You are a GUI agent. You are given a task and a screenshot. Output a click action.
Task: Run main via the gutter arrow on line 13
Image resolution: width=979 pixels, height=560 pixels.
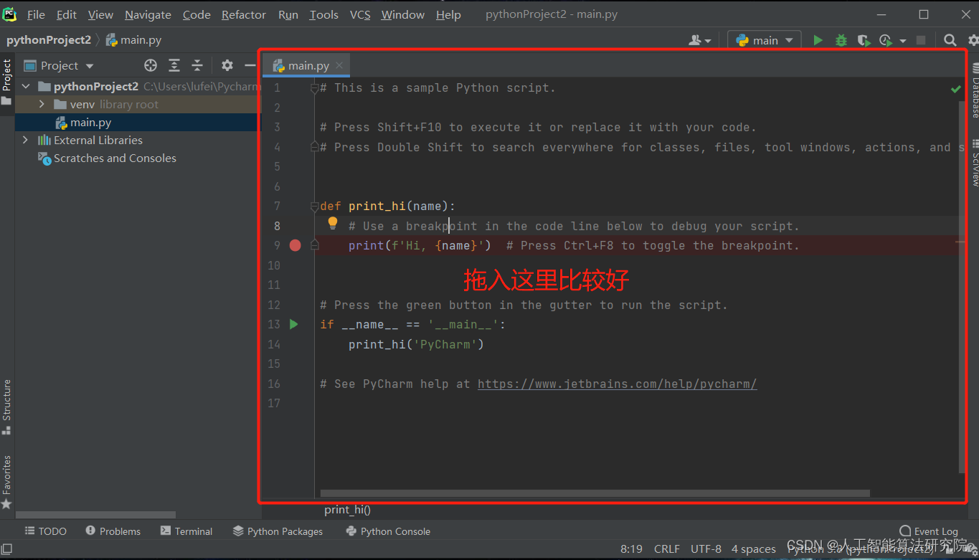pyautogui.click(x=293, y=324)
